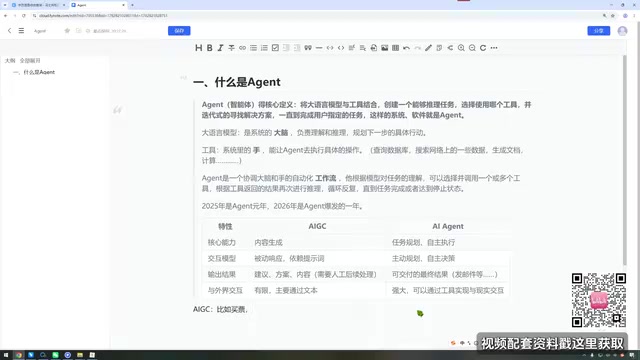Click the table cell 与外界交互
640x360 pixels.
coord(225,291)
